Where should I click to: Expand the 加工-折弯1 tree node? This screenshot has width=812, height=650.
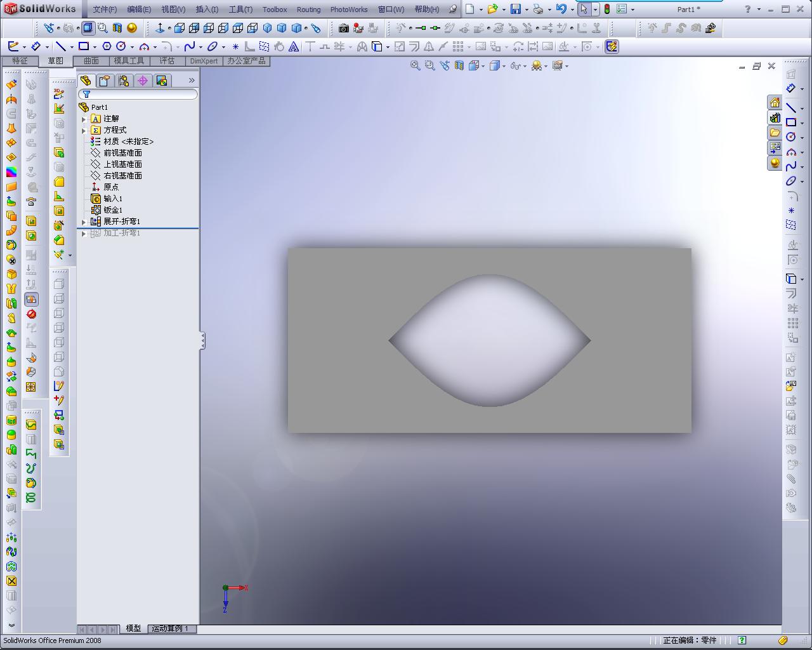click(84, 233)
